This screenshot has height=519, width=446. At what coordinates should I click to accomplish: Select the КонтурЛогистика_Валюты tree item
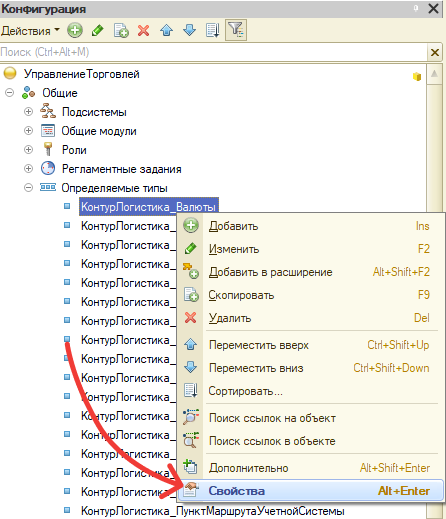149,207
